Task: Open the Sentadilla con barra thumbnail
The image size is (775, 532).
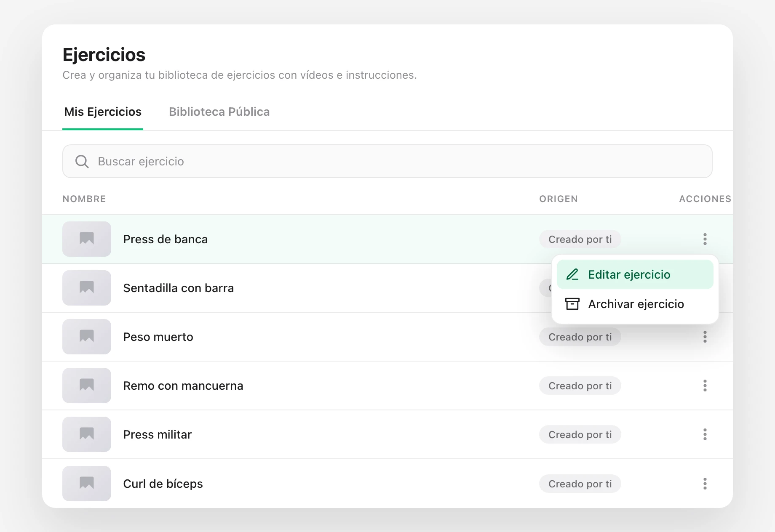Action: coord(87,288)
